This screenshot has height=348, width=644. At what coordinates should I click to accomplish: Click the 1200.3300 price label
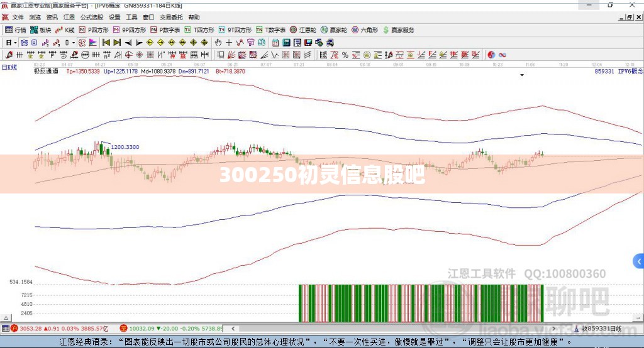pos(125,147)
